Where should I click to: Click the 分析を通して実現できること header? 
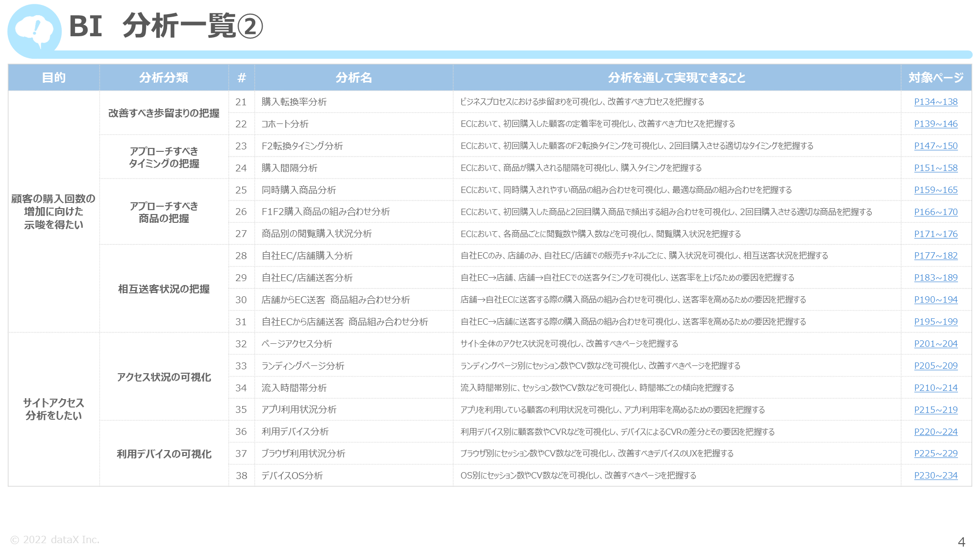pyautogui.click(x=677, y=77)
